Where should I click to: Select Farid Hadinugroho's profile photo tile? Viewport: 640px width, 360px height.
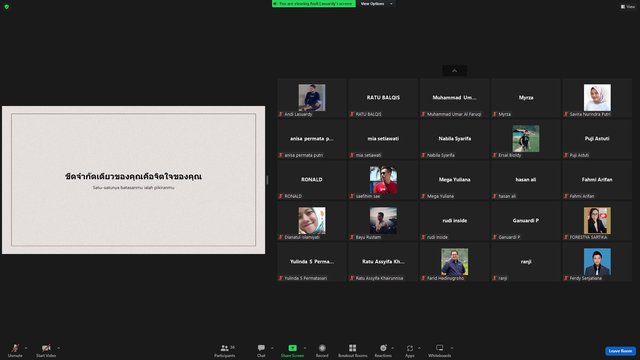pyautogui.click(x=454, y=262)
